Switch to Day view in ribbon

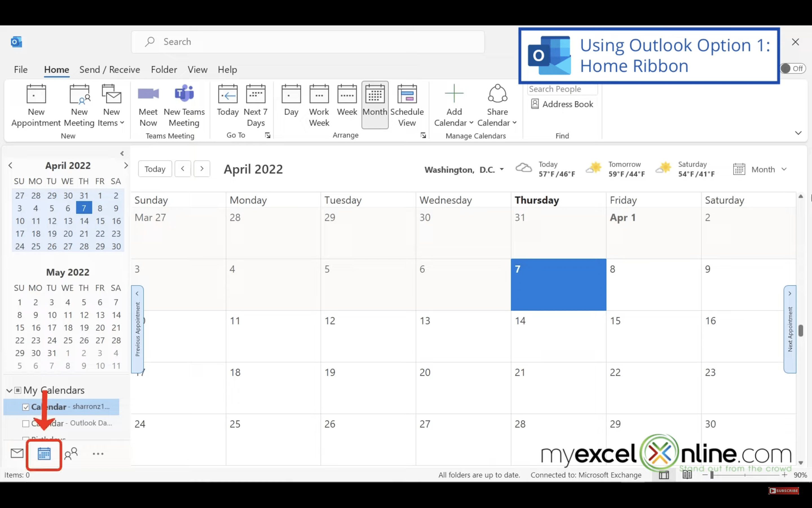pos(291,101)
